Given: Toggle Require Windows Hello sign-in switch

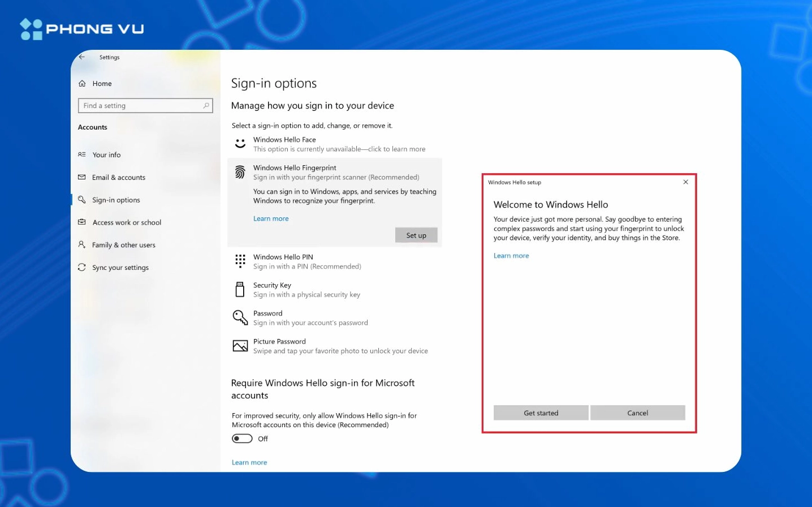Looking at the screenshot, I should pyautogui.click(x=242, y=439).
